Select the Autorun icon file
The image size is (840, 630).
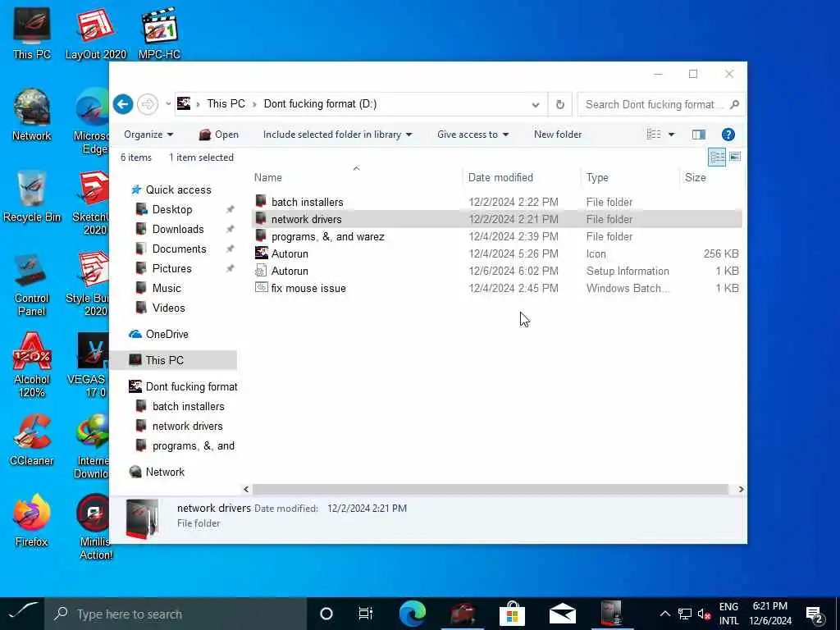(x=496, y=253)
